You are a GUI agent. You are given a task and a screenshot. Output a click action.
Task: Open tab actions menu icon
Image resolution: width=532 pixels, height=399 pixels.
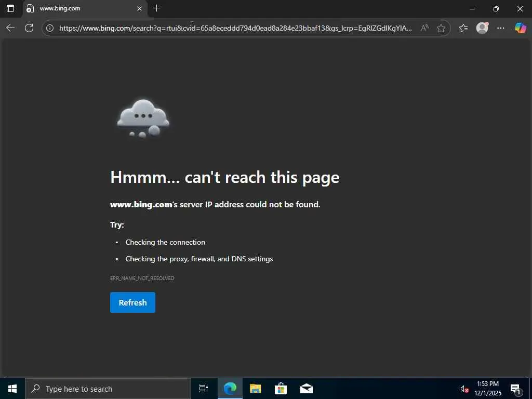pyautogui.click(x=10, y=8)
